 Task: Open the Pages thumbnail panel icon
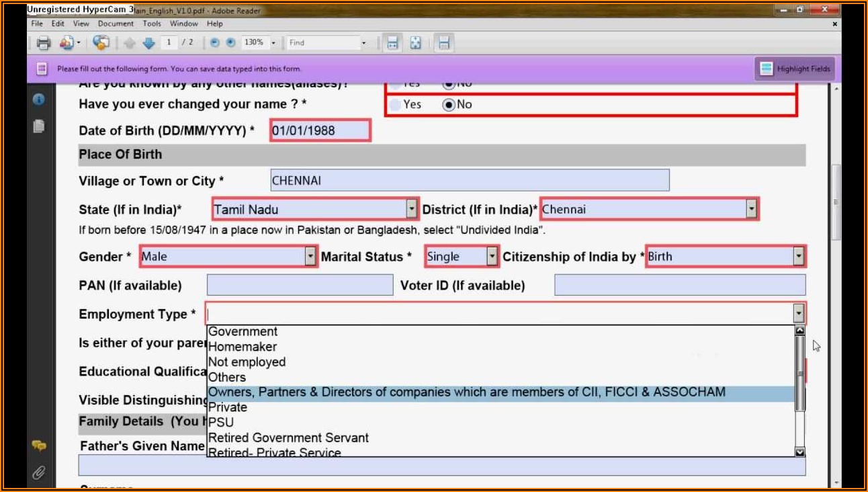coord(39,126)
